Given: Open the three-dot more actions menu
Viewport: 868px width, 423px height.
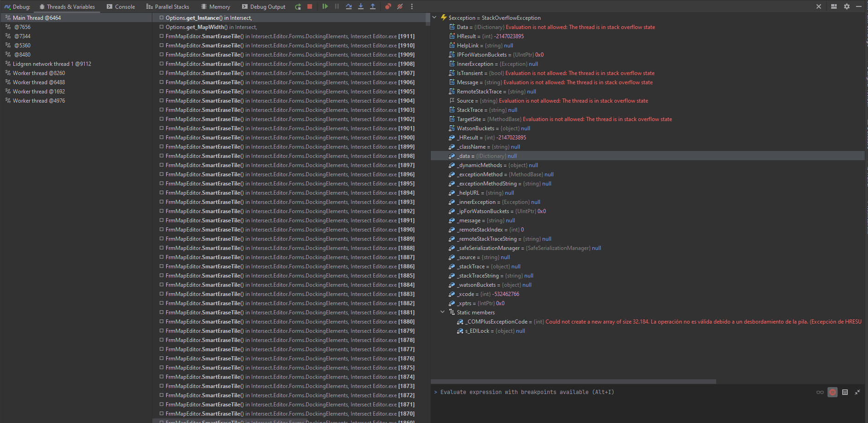Looking at the screenshot, I should pos(412,6).
